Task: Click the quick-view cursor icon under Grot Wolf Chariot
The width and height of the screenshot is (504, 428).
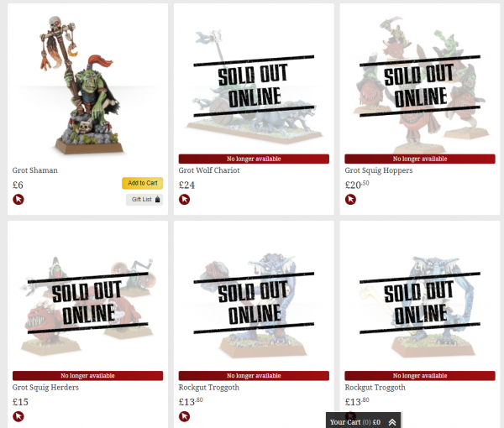Action: coord(184,200)
